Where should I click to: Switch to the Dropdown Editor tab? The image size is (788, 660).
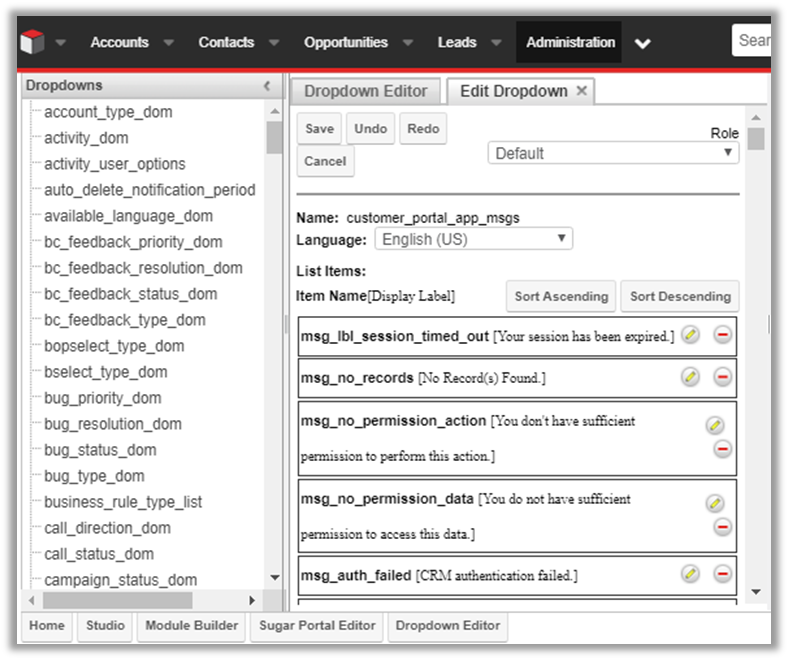(x=365, y=91)
